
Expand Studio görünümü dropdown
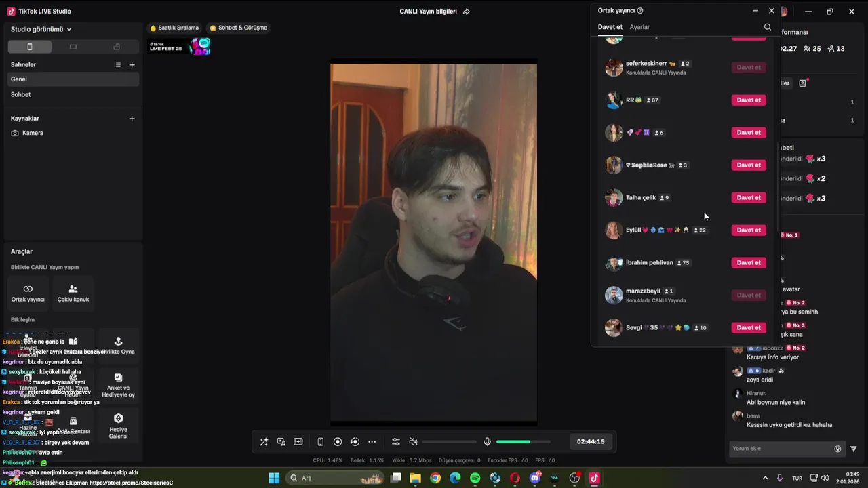41,29
